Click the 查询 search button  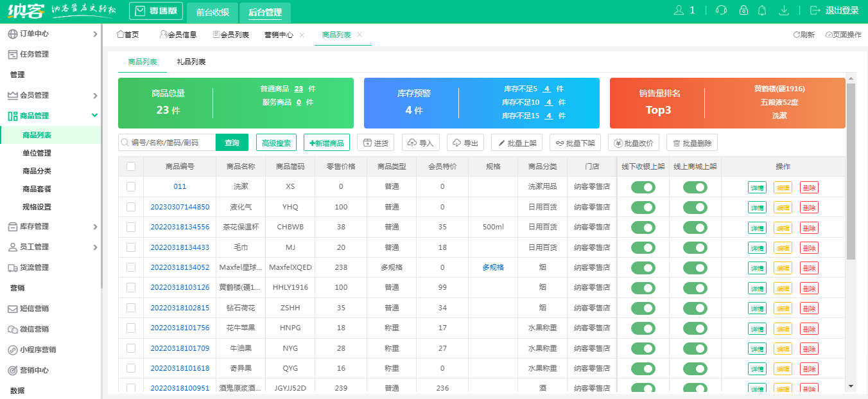232,142
